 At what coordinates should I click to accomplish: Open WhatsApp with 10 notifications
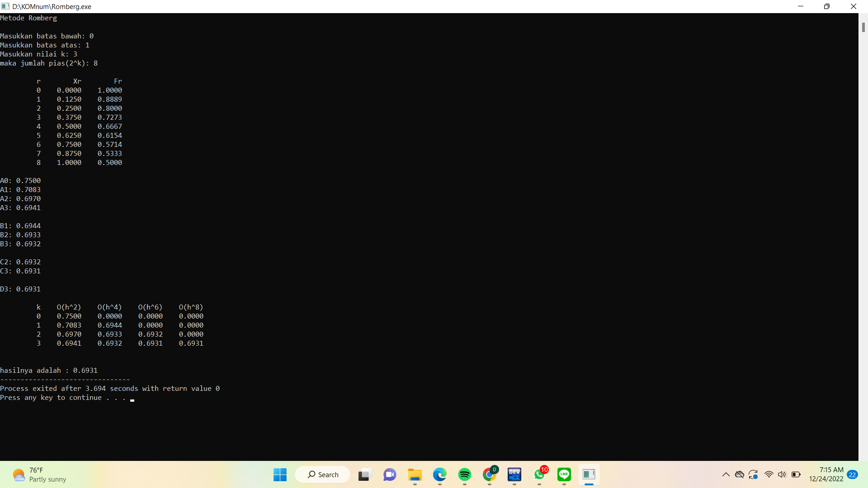pyautogui.click(x=539, y=475)
